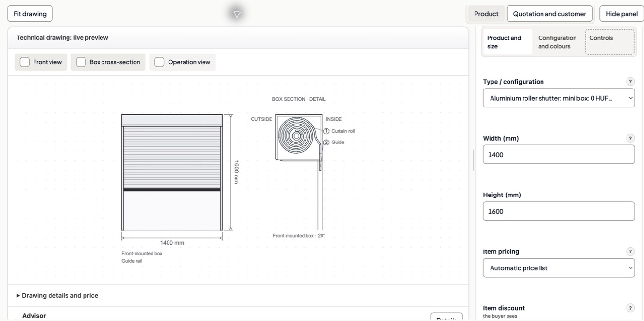The image size is (644, 321).
Task: Click Technical drawing: live preview heading
Action: tap(62, 38)
